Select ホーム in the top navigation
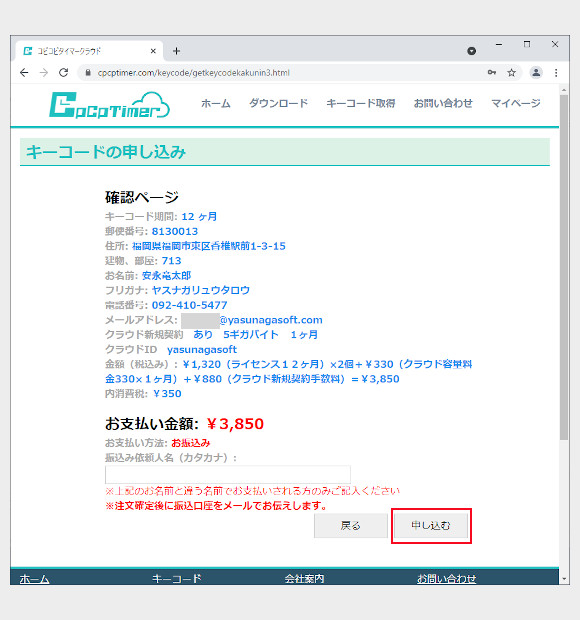The width and height of the screenshot is (580, 620). click(215, 104)
